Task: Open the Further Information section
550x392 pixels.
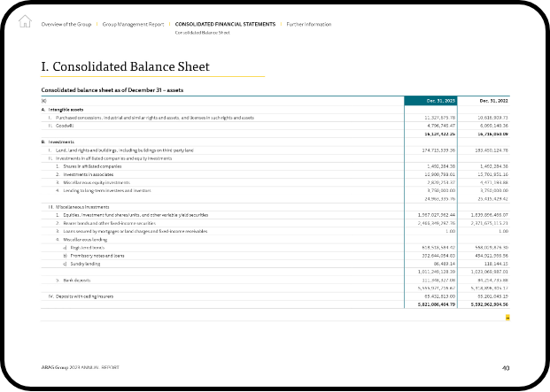Action: tap(309, 24)
